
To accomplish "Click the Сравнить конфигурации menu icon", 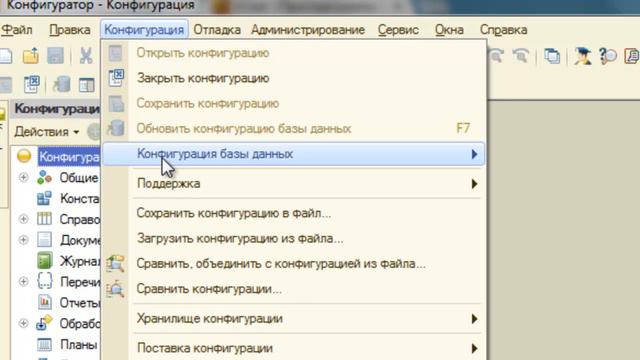I will point(116,289).
